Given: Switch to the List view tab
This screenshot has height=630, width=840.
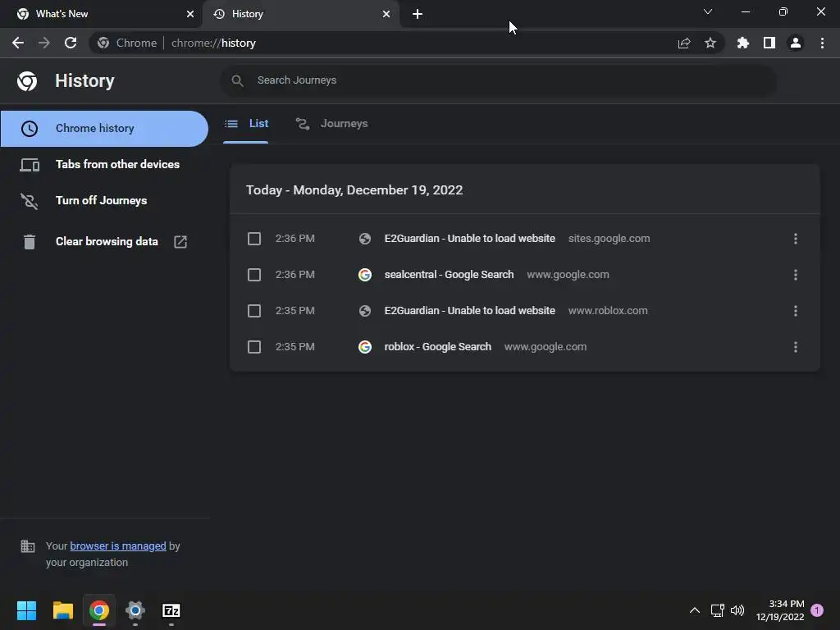Looking at the screenshot, I should click(x=246, y=124).
